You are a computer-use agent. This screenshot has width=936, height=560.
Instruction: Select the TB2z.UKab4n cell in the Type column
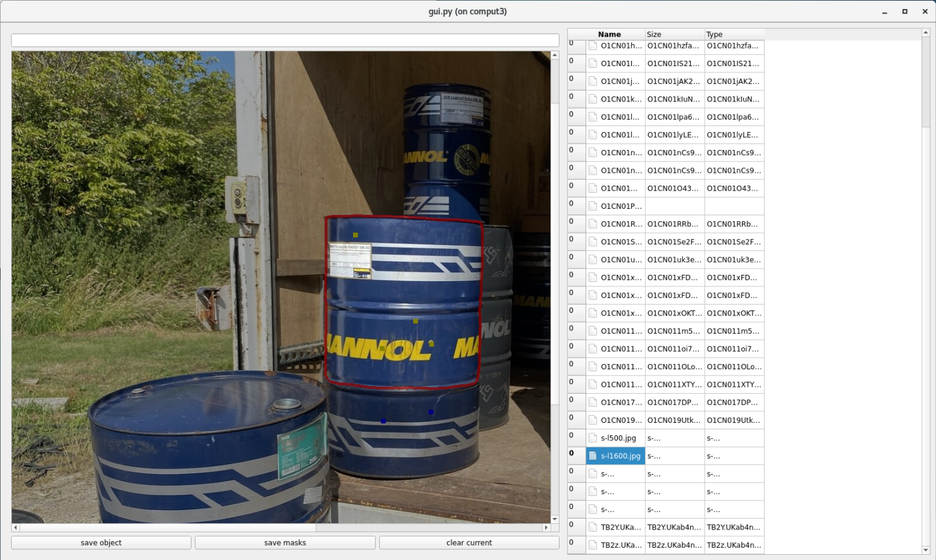[734, 545]
